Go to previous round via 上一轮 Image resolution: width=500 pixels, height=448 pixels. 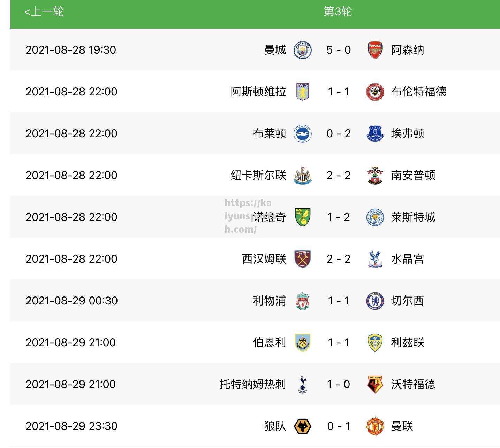[x=44, y=12]
